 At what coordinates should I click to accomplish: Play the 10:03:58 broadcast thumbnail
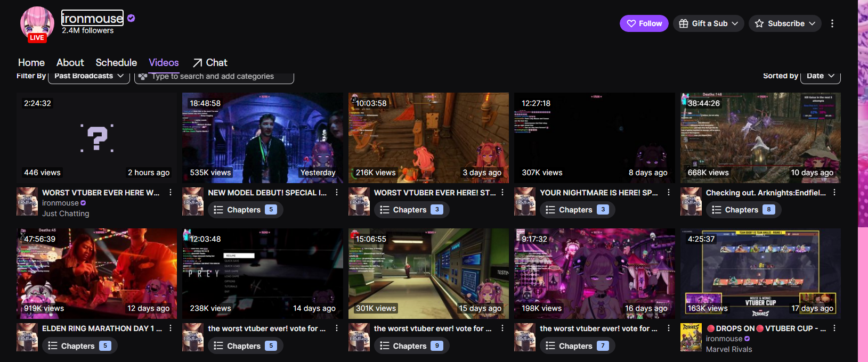428,138
